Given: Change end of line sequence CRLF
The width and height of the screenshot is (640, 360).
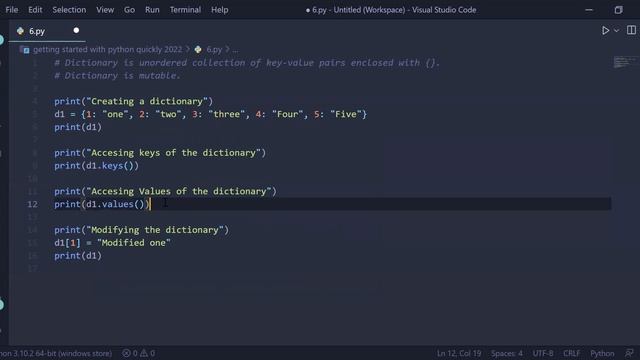Looking at the screenshot, I should [571, 353].
